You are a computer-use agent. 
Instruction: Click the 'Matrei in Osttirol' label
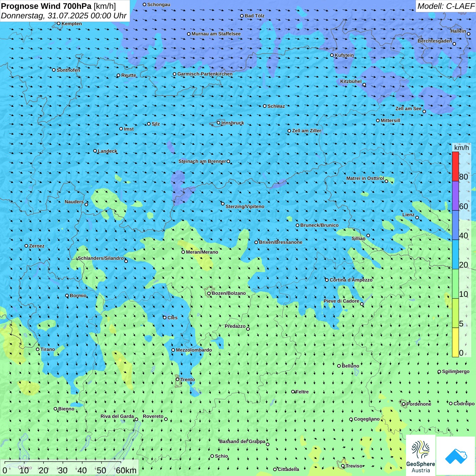365,178
